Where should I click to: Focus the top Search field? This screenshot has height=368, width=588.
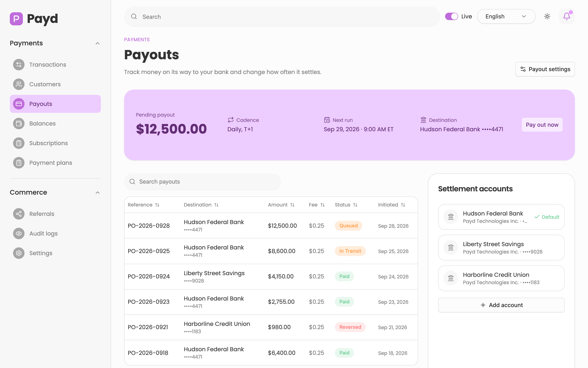282,17
